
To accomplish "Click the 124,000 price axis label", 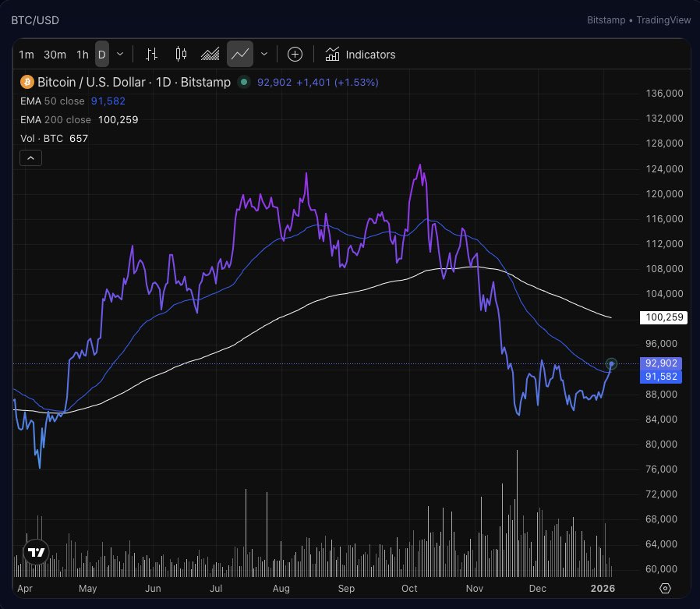I will click(x=664, y=168).
